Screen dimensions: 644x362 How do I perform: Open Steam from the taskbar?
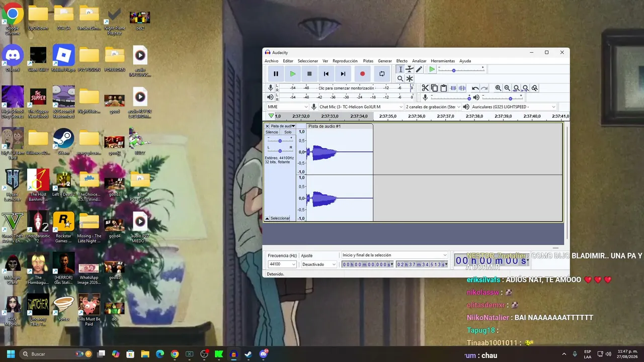(248, 354)
